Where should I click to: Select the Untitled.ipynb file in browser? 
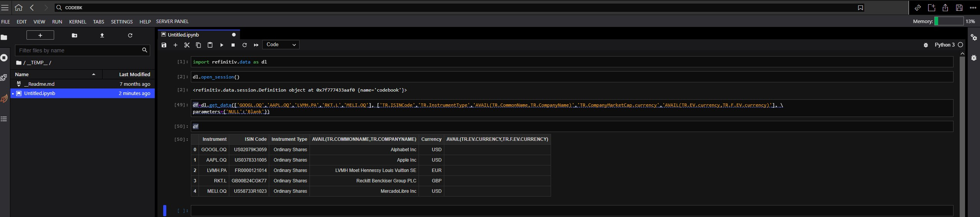click(x=83, y=93)
